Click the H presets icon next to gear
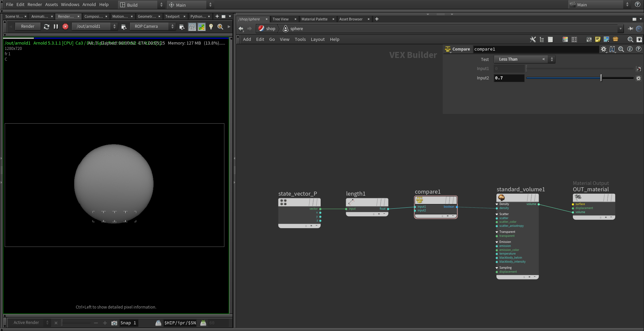 pos(613,49)
